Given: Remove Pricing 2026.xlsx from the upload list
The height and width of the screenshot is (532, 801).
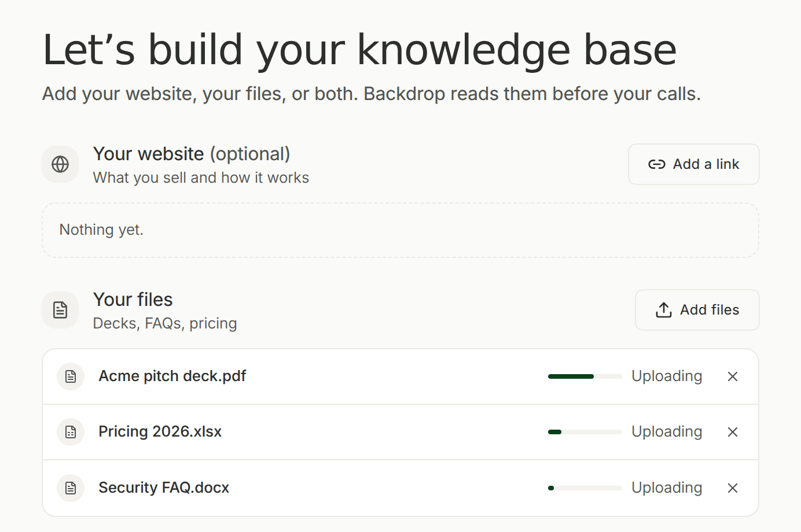Looking at the screenshot, I should point(733,432).
